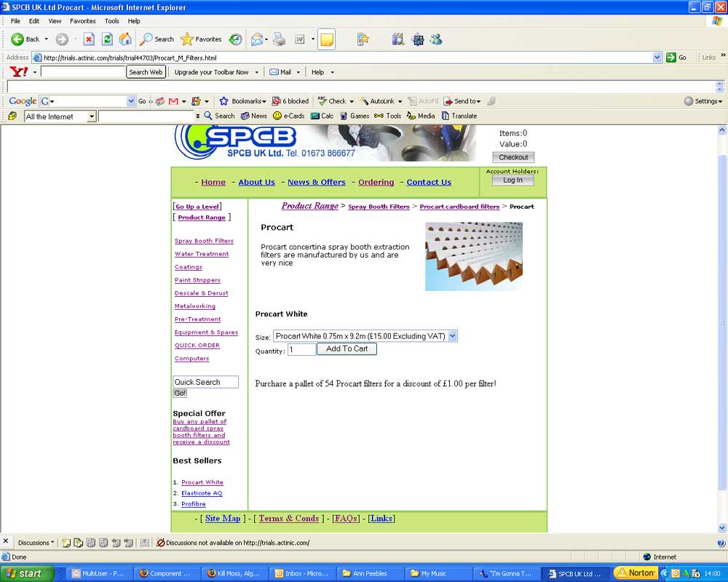
Task: Click the Add To Cart button
Action: pyautogui.click(x=347, y=349)
